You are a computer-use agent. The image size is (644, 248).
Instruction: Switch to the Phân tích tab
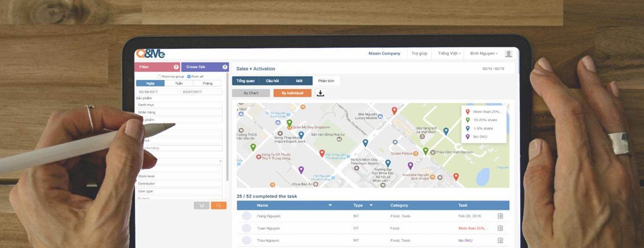(326, 81)
